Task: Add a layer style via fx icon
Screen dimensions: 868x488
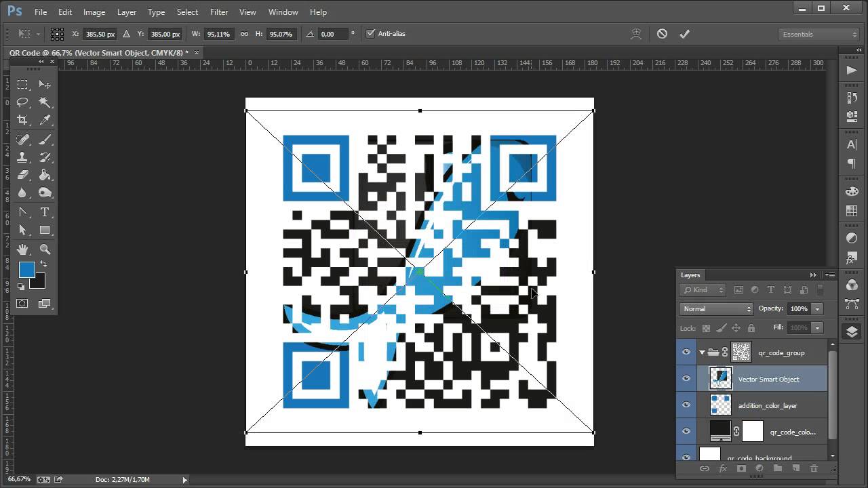Action: click(723, 468)
